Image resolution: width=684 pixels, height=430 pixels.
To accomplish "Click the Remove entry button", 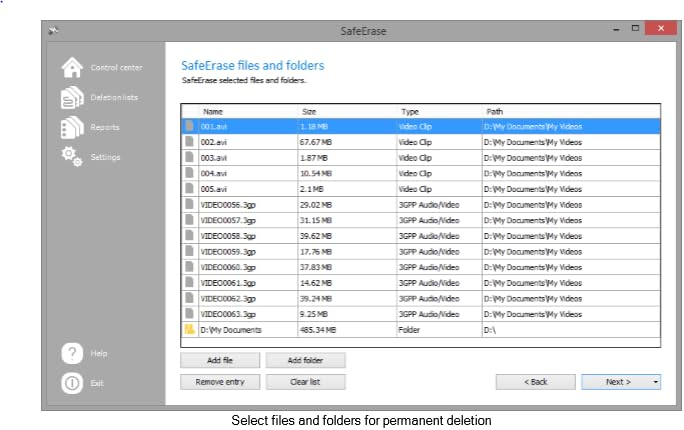I will tap(220, 382).
